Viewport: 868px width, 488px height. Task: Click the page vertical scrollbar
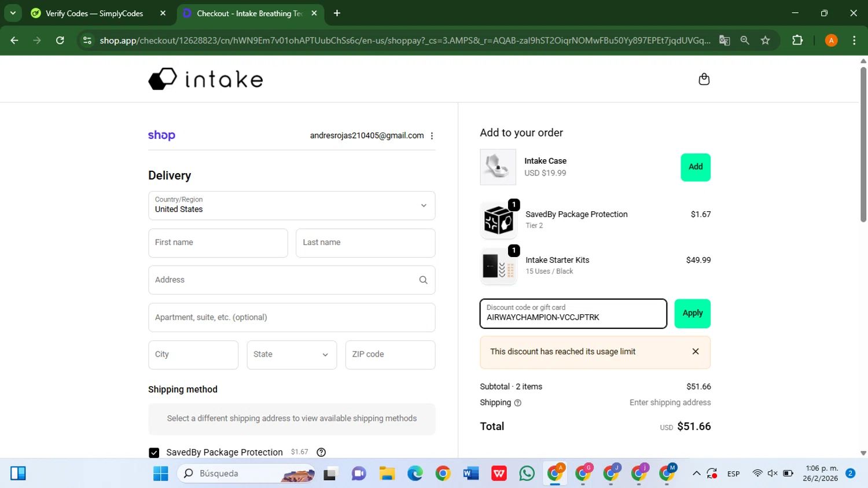pyautogui.click(x=863, y=145)
